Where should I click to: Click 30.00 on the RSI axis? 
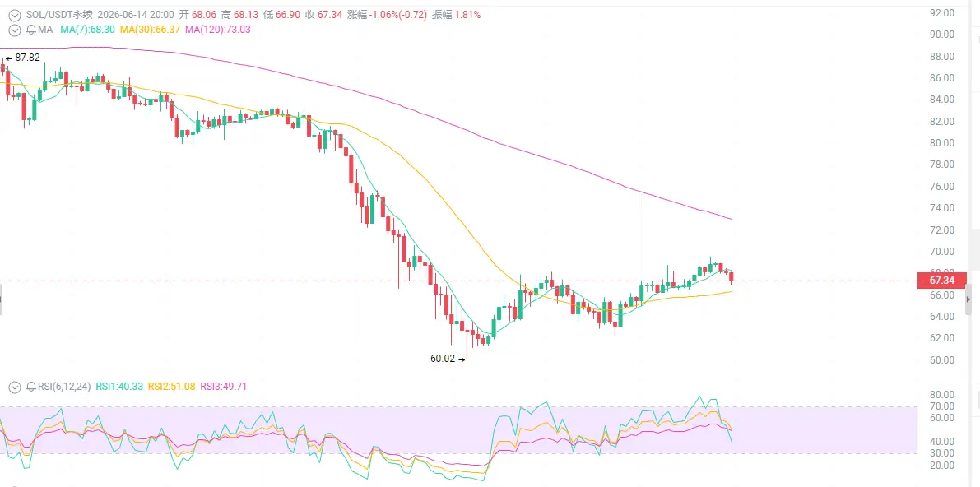[942, 453]
